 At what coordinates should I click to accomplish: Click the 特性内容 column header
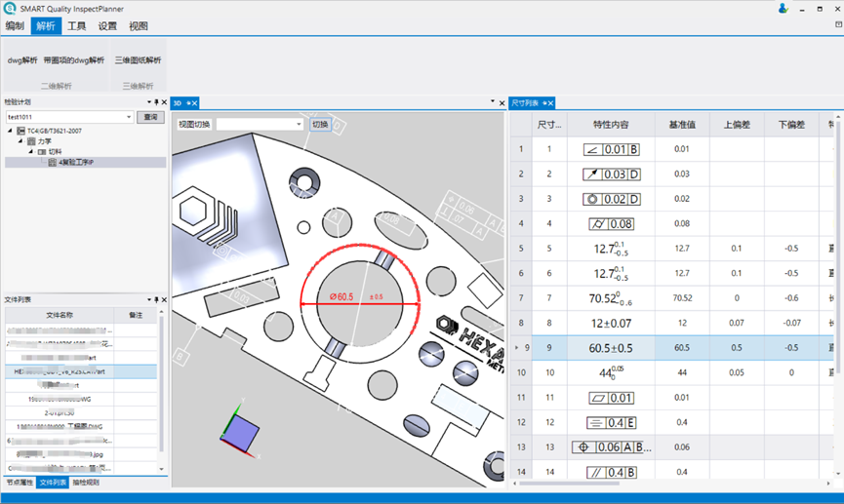611,125
